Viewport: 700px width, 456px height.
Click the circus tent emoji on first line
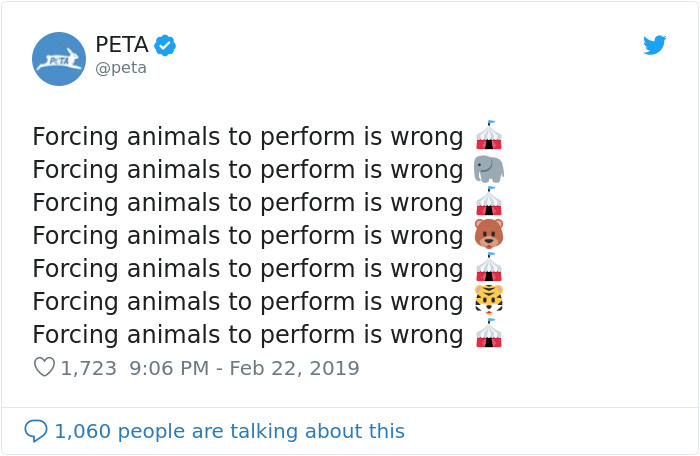click(488, 137)
